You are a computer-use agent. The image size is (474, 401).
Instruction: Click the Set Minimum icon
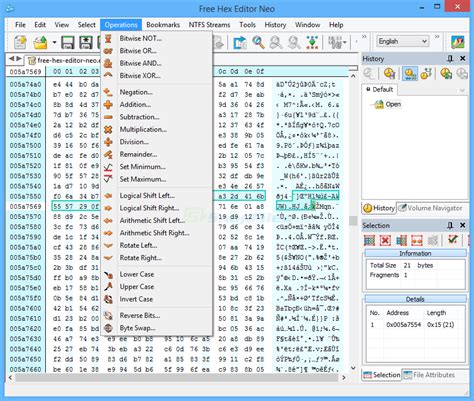click(108, 167)
